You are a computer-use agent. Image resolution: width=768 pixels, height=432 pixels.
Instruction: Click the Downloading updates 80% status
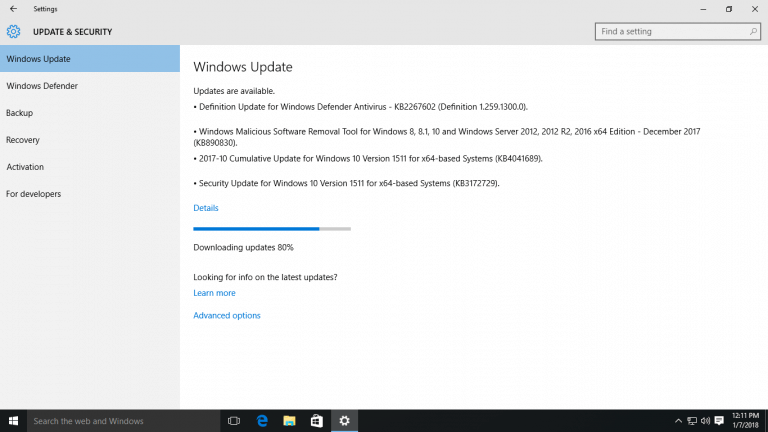[x=243, y=247]
